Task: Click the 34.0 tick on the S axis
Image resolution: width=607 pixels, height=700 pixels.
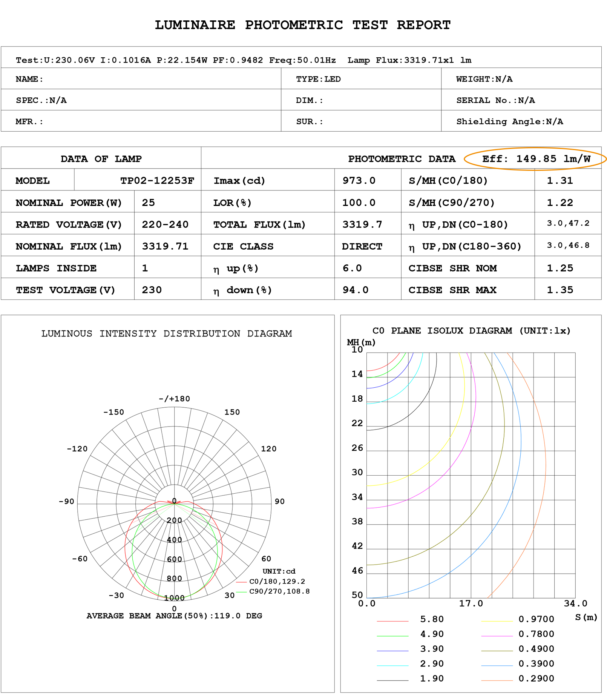Action: point(575,603)
